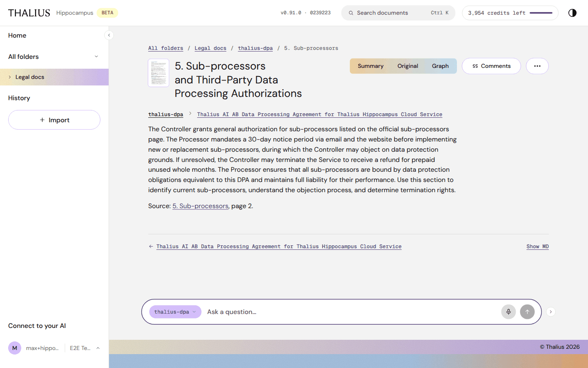Click the credits left progress bar
This screenshot has height=368, width=588.
541,13
